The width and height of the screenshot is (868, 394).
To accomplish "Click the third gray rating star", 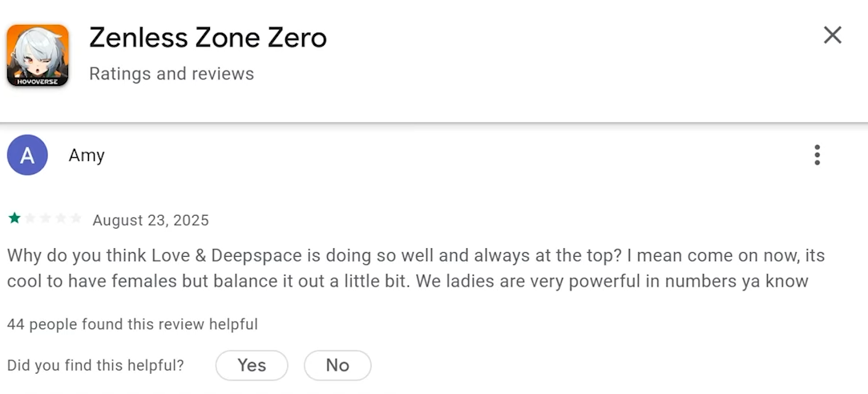I will click(46, 218).
